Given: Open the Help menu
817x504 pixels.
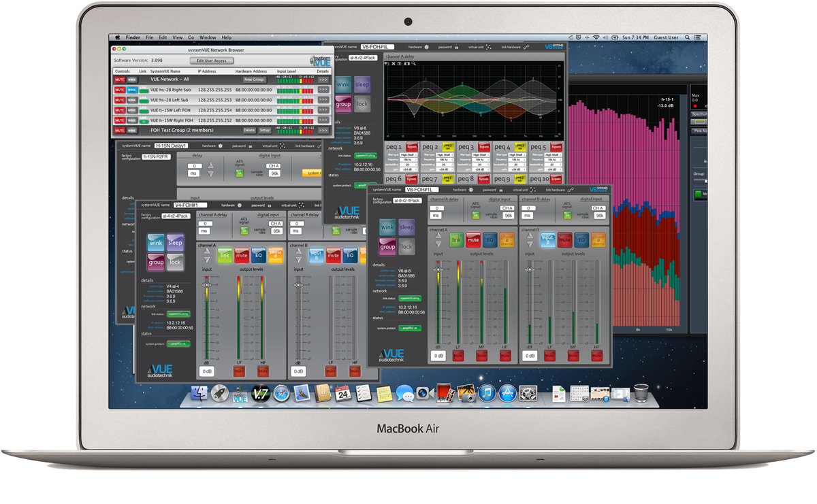Looking at the screenshot, I should coord(226,37).
